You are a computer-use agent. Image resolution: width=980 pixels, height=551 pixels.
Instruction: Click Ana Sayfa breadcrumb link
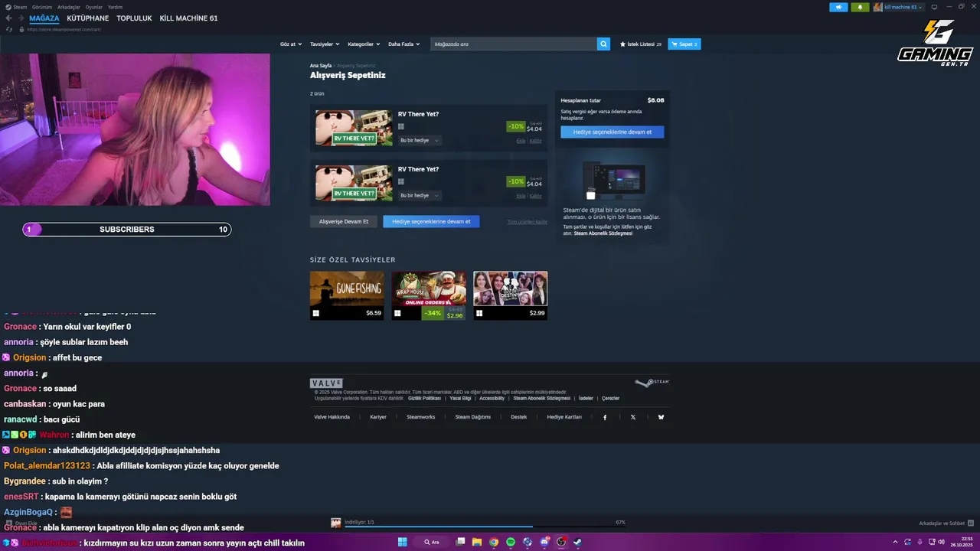coord(321,66)
